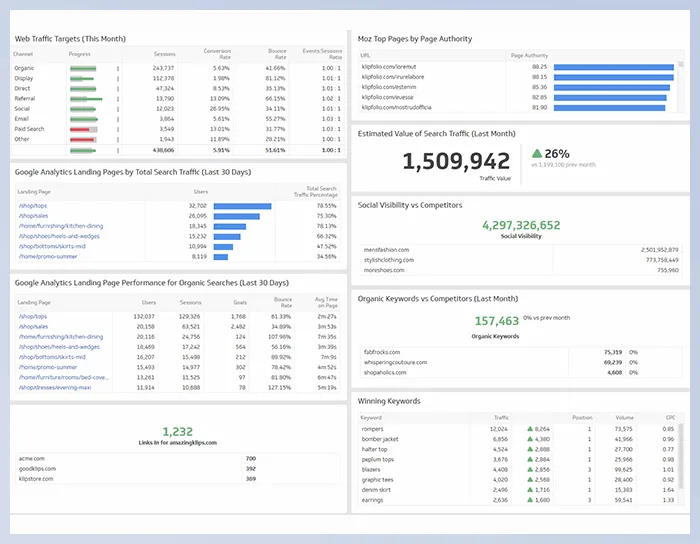Screen dimensions: 700x544
Task: Click the green trend arrow in denim skirt row
Action: (530, 491)
